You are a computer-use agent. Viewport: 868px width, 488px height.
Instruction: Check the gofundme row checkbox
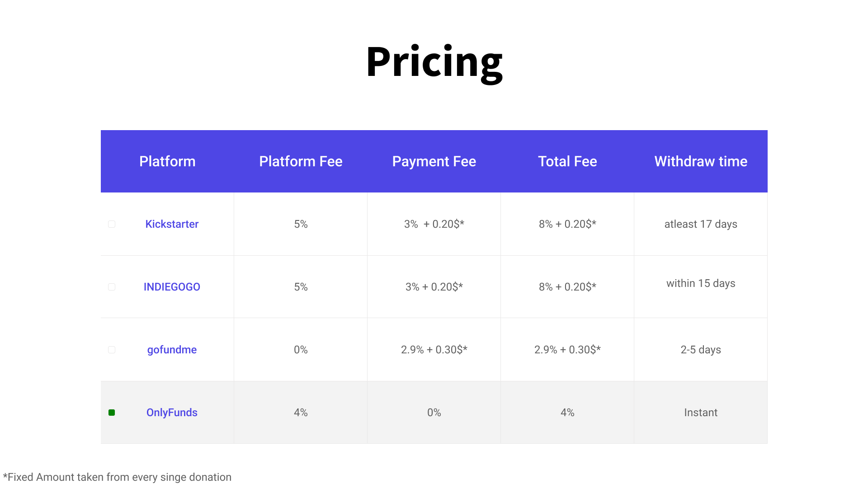112,350
